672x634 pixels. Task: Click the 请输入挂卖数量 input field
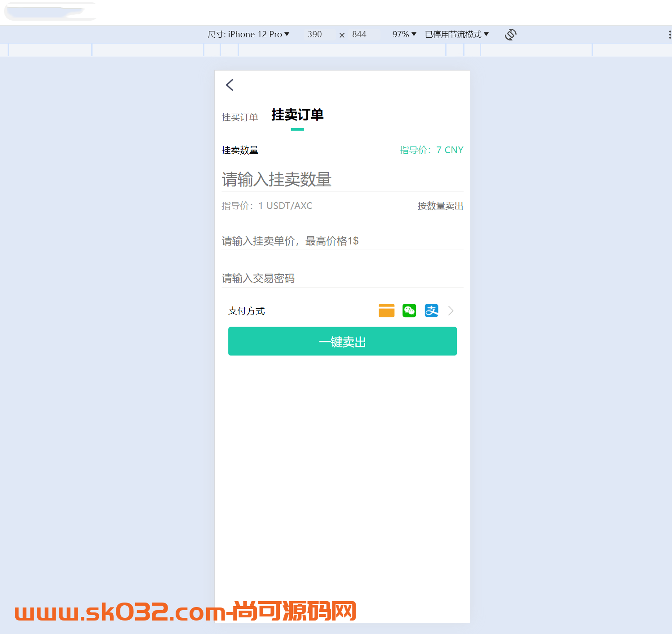342,179
